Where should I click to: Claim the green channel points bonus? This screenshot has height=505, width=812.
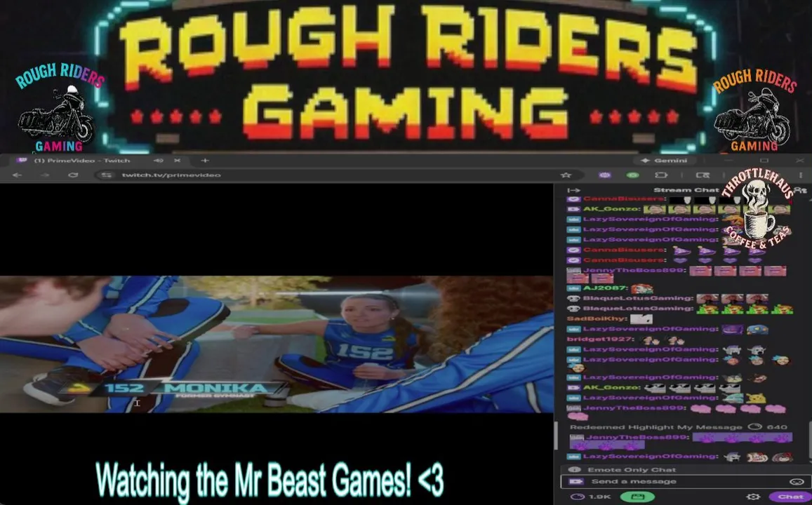coord(637,496)
